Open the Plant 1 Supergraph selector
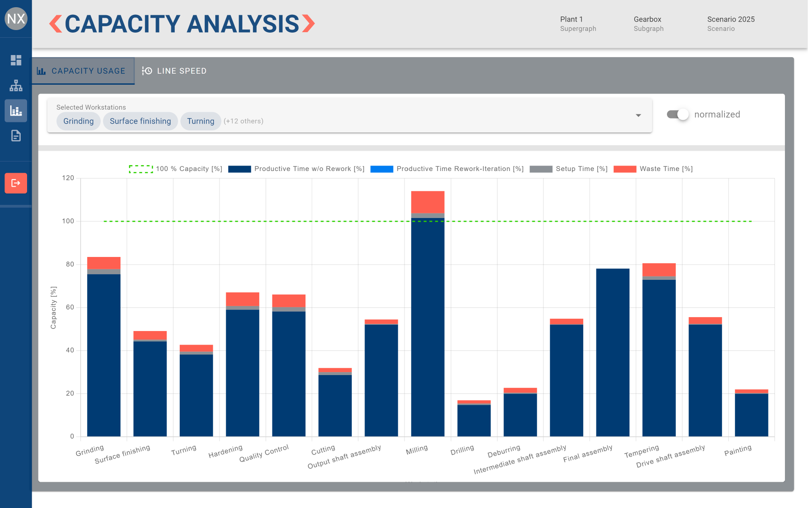 pos(578,24)
